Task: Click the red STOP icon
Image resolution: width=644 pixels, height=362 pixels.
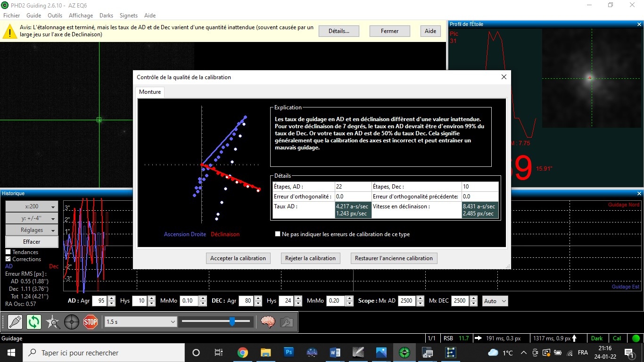Action: tap(90, 322)
